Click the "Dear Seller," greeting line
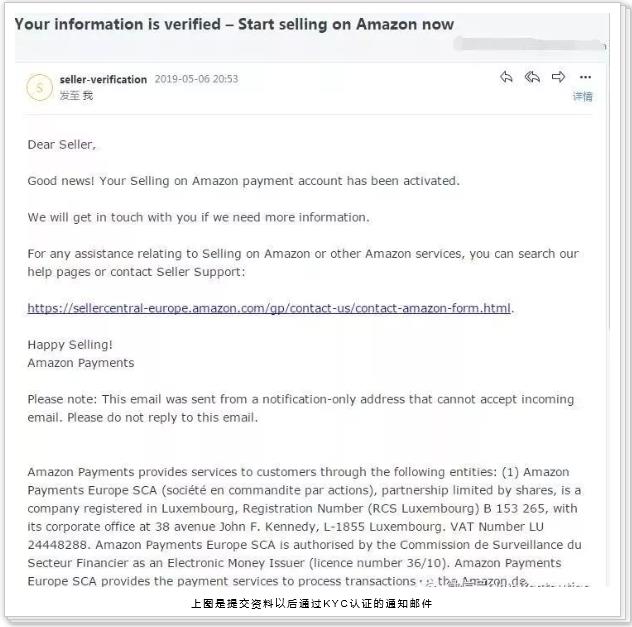Image resolution: width=632 pixels, height=627 pixels. click(62, 145)
